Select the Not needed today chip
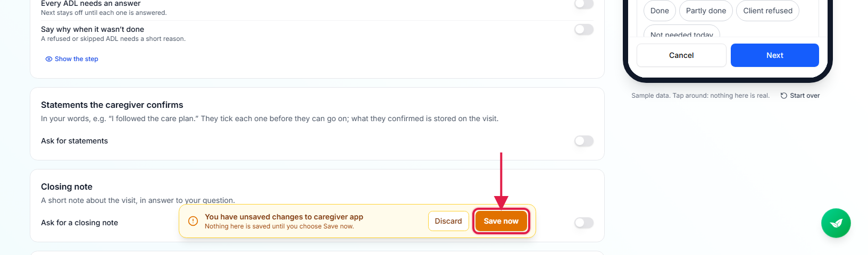The image size is (868, 255). click(x=682, y=32)
